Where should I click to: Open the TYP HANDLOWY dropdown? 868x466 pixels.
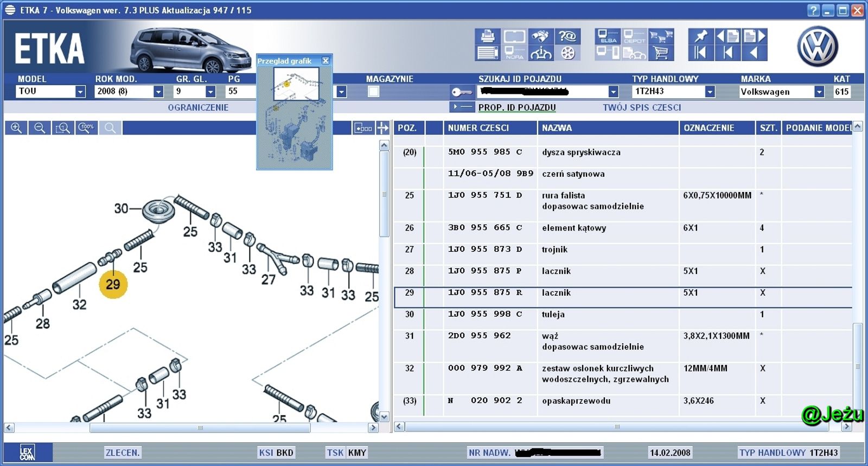click(710, 92)
